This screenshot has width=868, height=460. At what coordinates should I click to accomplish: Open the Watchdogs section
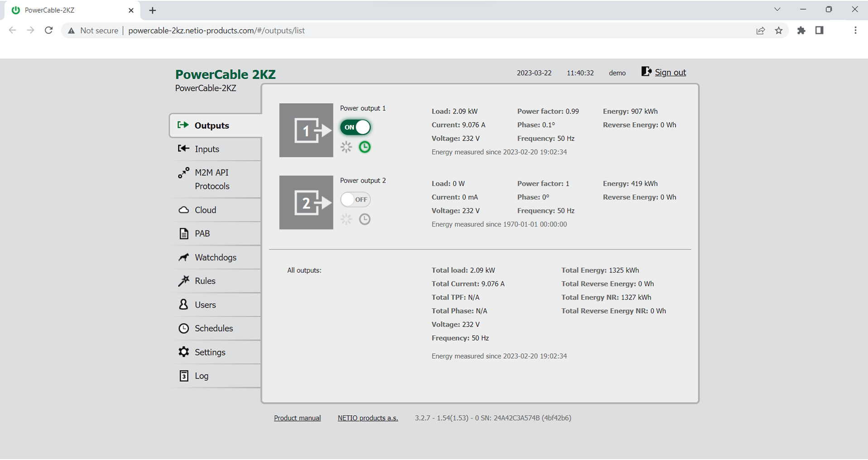pos(215,257)
